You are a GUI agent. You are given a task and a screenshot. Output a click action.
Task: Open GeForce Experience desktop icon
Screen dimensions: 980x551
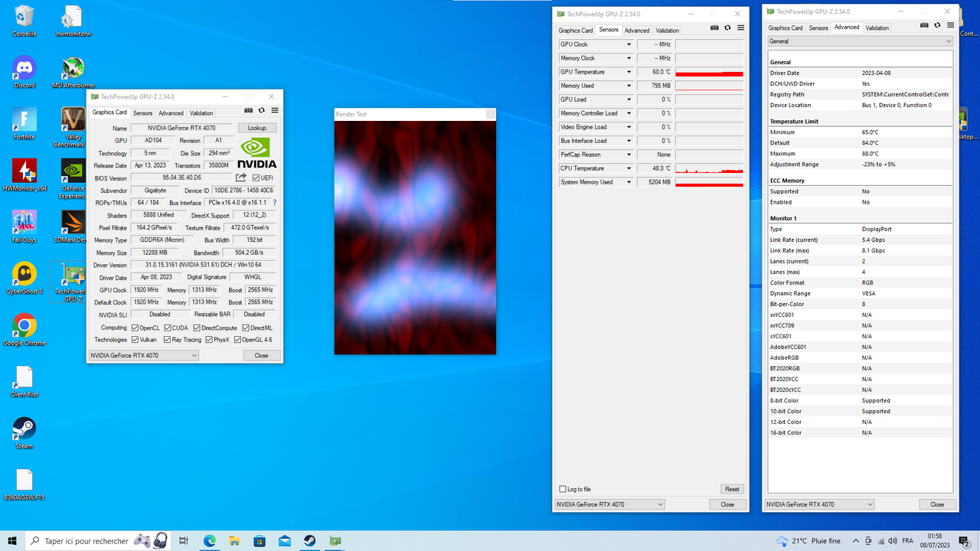pyautogui.click(x=73, y=179)
